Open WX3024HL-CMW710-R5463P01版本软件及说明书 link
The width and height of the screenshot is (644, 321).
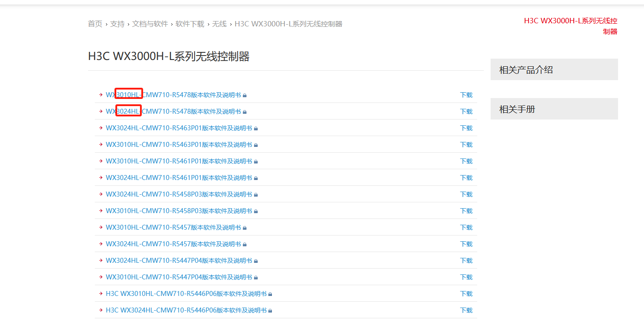coord(179,128)
